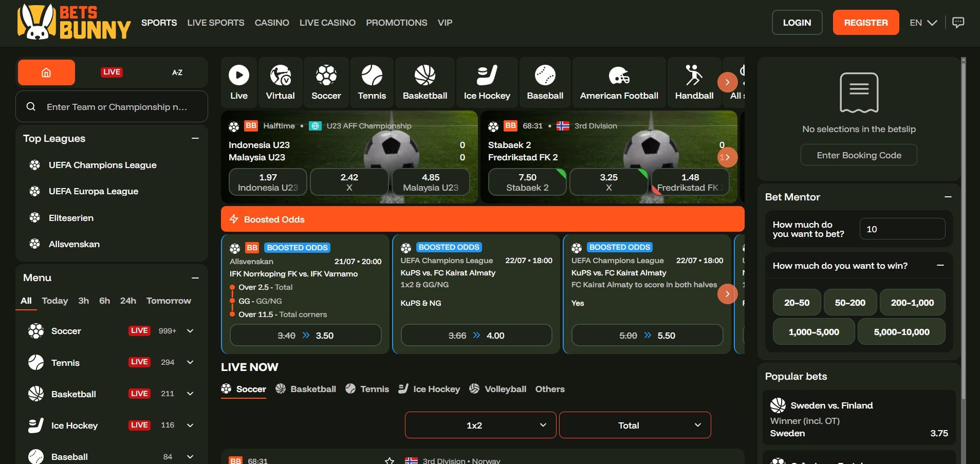Switch to Basketball tab in Live Now
This screenshot has width=980, height=464.
coord(306,389)
